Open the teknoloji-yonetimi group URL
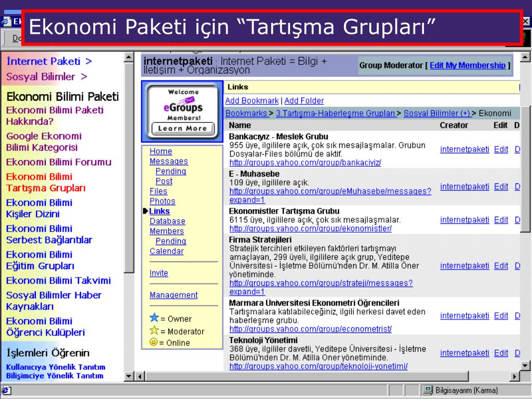 tap(318, 366)
